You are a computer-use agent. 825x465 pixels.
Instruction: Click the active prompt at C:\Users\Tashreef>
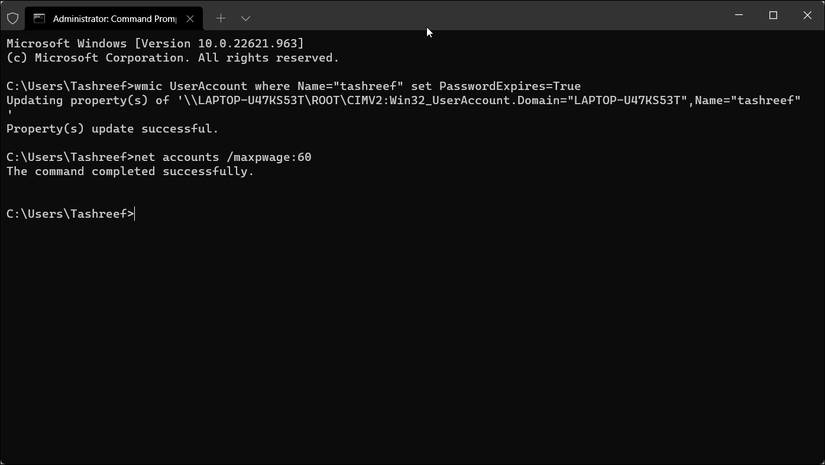70,214
